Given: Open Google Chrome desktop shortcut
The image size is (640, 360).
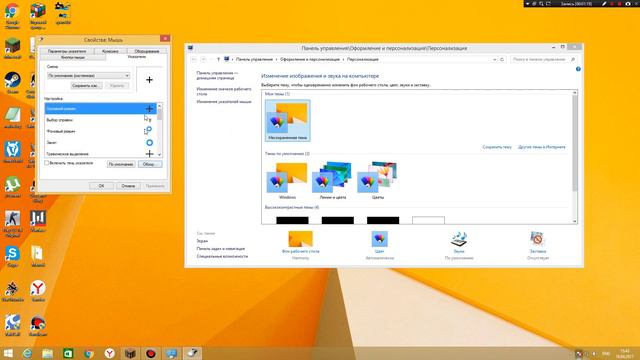Looking at the screenshot, I should (x=12, y=16).
